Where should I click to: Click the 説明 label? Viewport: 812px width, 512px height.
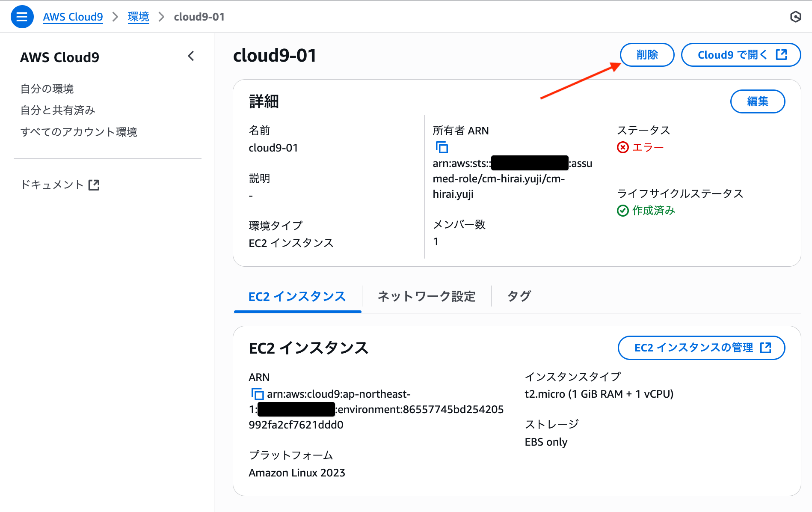point(259,178)
